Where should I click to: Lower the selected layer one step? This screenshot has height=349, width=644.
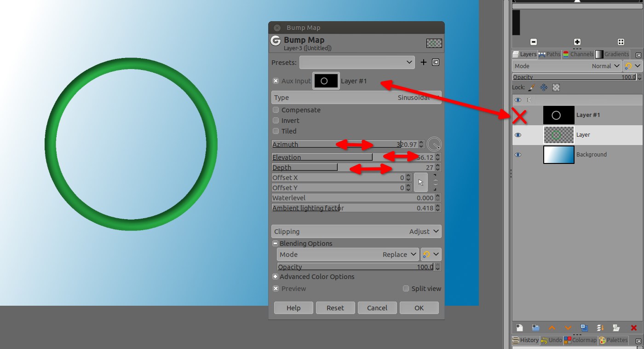pos(568,328)
